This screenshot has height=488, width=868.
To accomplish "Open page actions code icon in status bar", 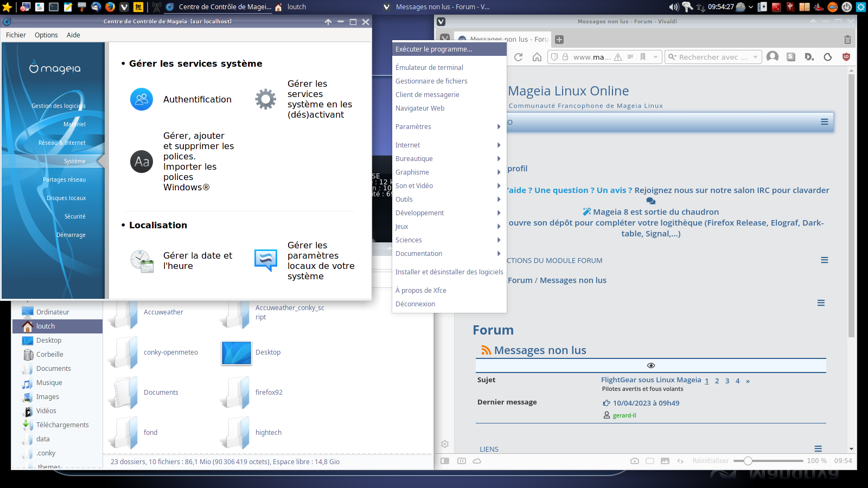I will [680, 461].
